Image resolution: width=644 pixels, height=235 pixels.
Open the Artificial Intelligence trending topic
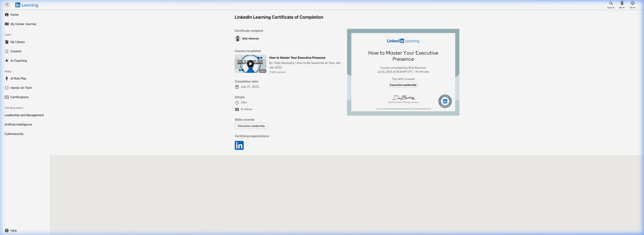coord(18,125)
